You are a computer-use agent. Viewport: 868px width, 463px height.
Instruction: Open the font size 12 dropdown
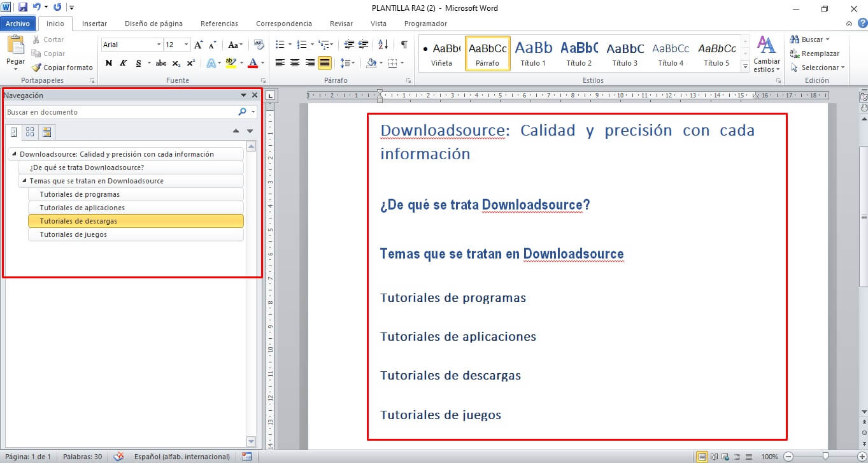tap(186, 45)
